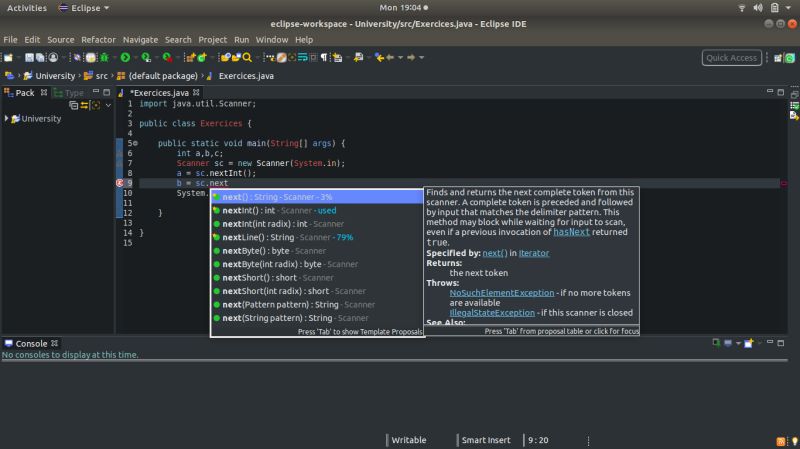800x449 pixels.
Task: Follow the Iterator link in Javadoc popup
Action: pos(534,253)
